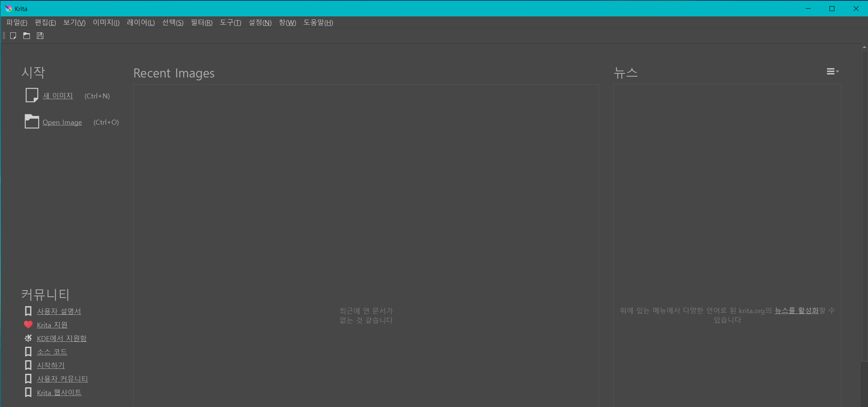Viewport: 868px width, 407px height.
Task: Click the blank page icon beside 새 이미지
Action: tap(32, 95)
